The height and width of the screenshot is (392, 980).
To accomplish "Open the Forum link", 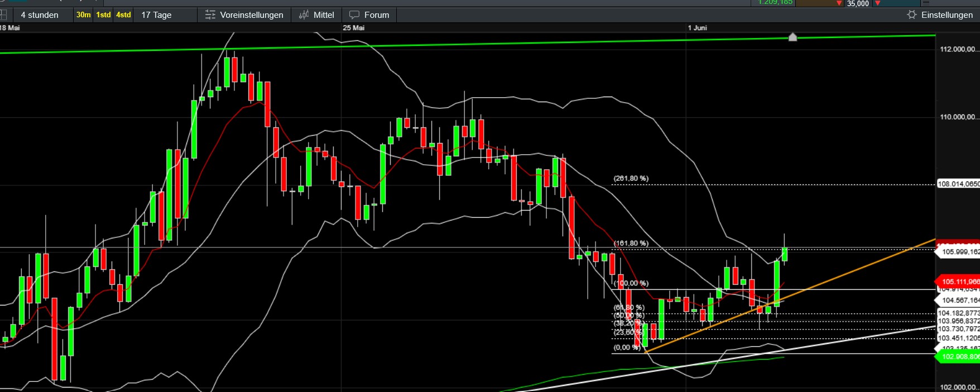I will pyautogui.click(x=377, y=15).
